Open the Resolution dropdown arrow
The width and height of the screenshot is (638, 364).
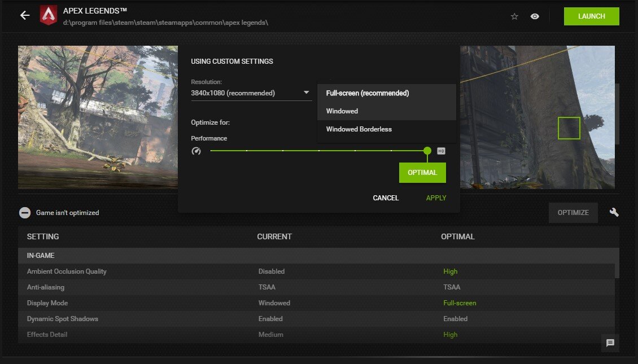(307, 93)
